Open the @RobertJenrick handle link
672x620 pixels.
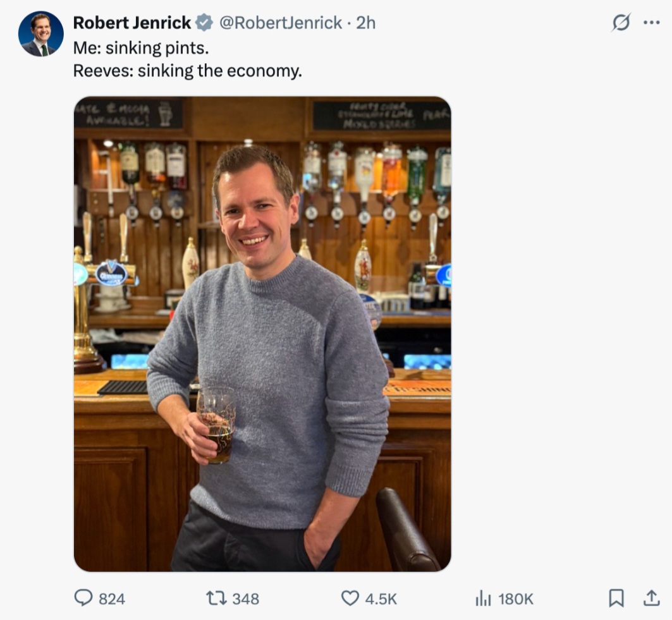(x=281, y=23)
